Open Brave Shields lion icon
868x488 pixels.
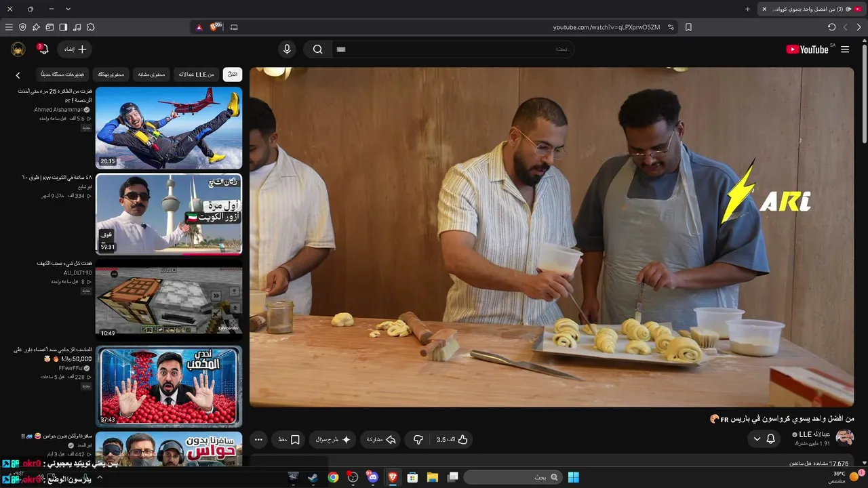(216, 27)
